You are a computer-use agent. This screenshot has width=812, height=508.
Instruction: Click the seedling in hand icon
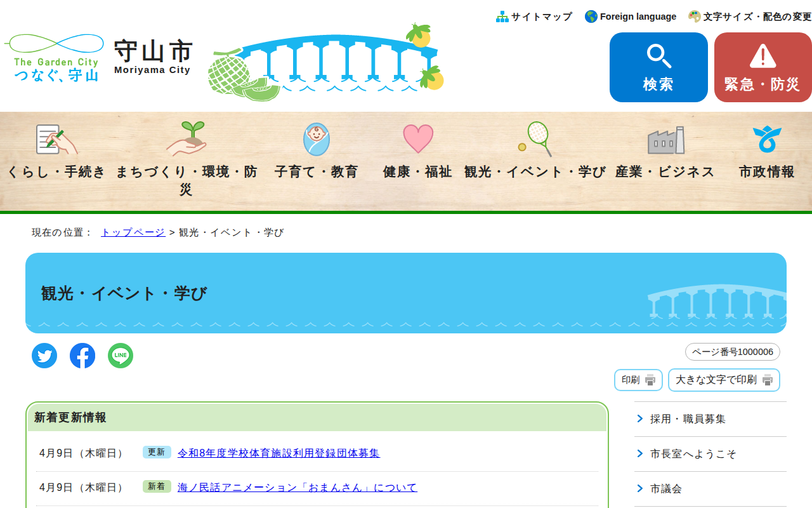187,138
